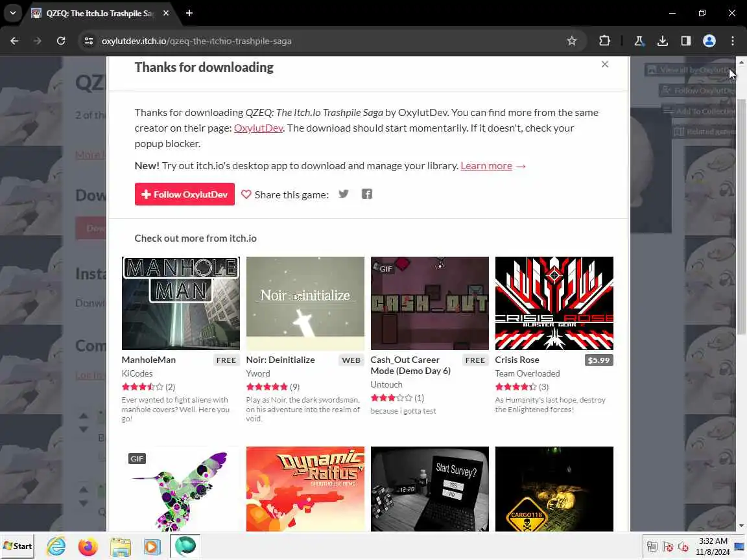Open the Action Center flag icon
747x560 pixels.
point(668,546)
